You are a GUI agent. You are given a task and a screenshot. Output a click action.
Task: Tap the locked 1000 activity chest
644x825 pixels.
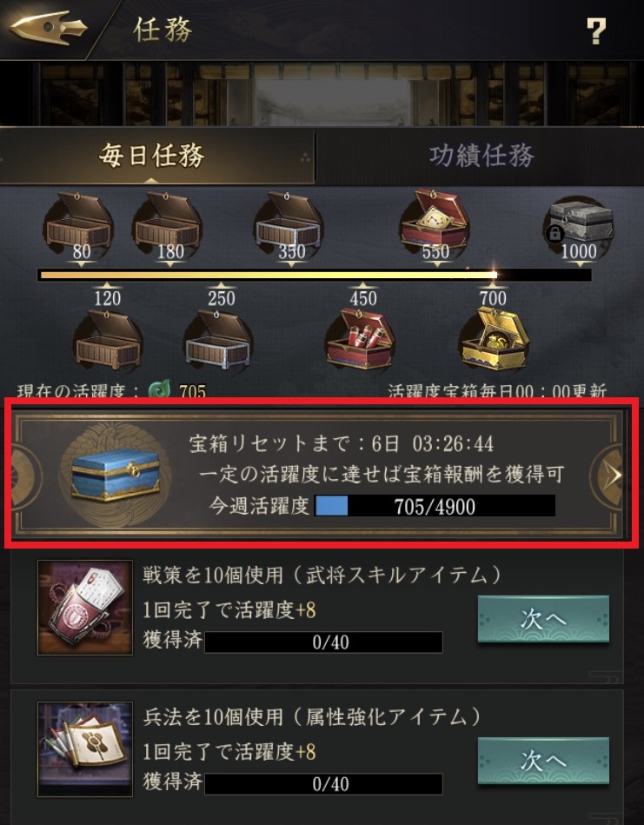tap(578, 224)
